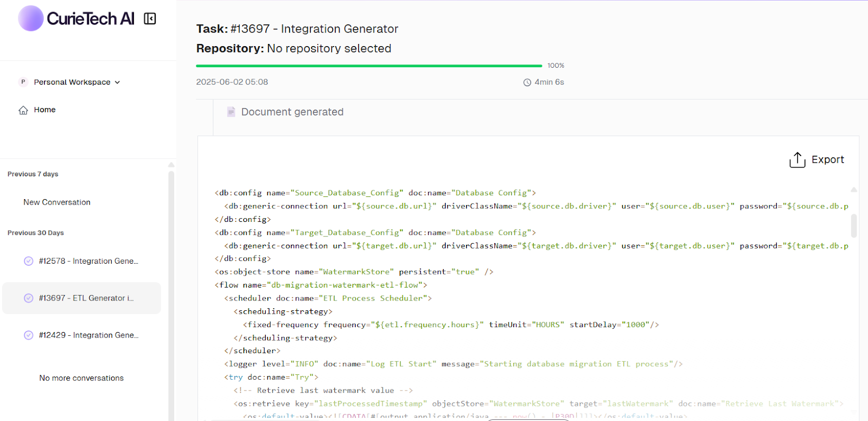
Task: Click the check status icon beside #13697
Action: coord(29,298)
